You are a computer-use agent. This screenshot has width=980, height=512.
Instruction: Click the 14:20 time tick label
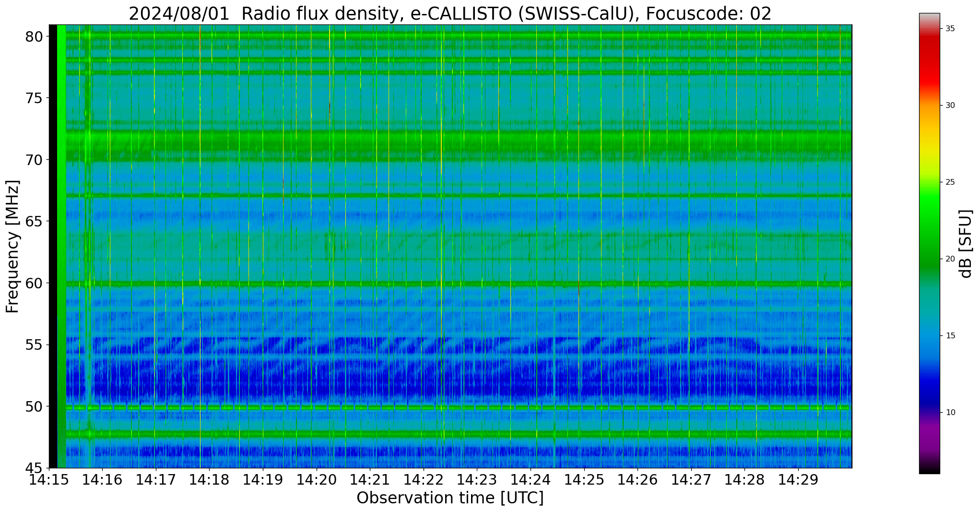(x=317, y=480)
